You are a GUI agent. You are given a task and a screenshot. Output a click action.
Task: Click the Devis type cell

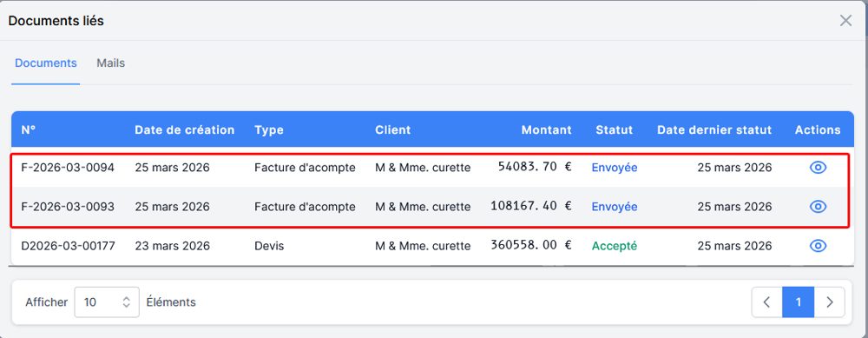click(269, 246)
